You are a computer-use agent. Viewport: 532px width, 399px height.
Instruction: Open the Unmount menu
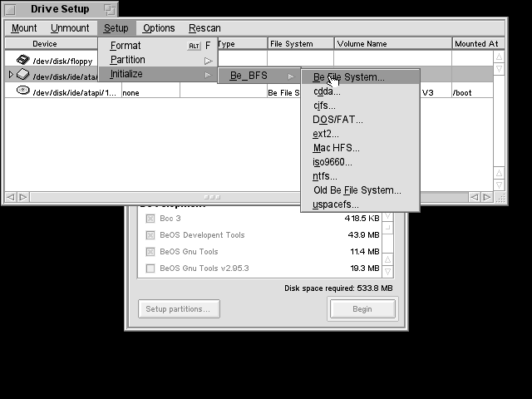coord(70,28)
